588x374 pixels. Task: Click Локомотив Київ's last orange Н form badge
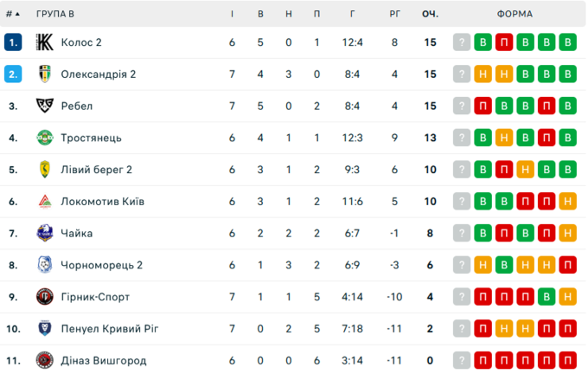[567, 202]
